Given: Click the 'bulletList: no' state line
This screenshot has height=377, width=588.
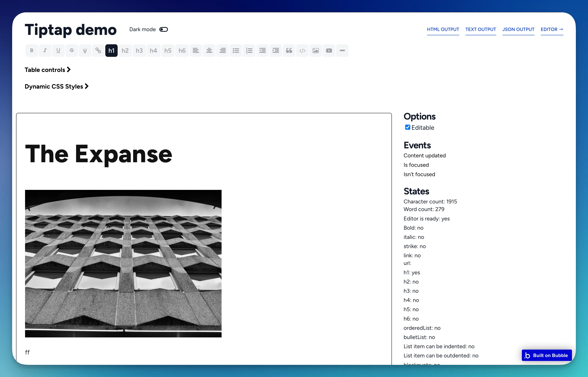Looking at the screenshot, I should point(419,337).
